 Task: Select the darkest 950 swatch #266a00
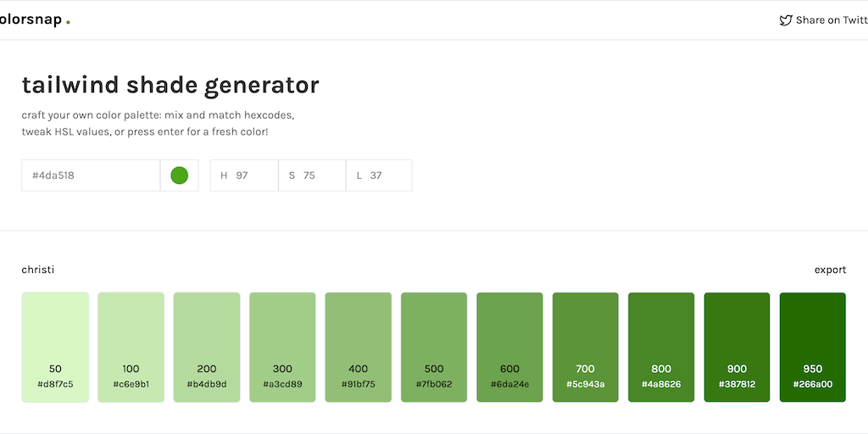click(812, 347)
